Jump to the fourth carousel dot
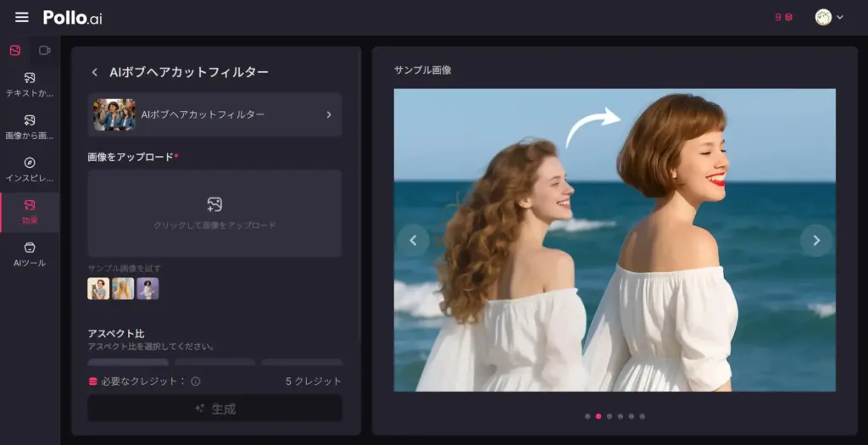868x445 pixels. 620,416
